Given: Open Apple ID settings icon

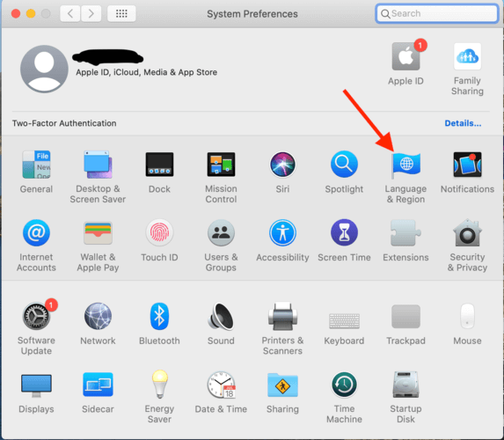Looking at the screenshot, I should (406, 56).
